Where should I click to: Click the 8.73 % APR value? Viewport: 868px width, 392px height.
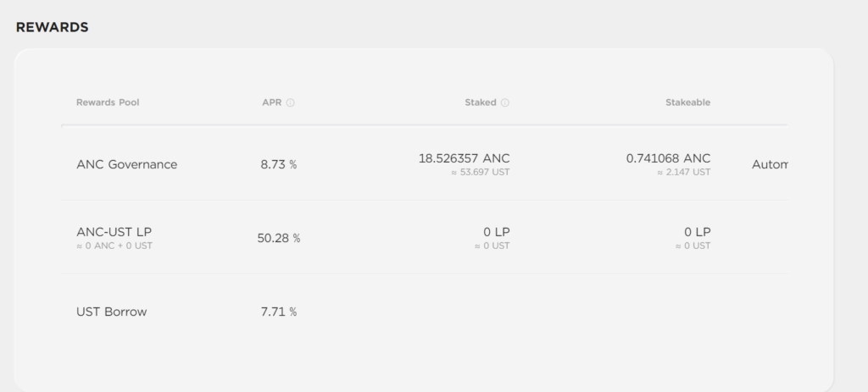point(278,164)
